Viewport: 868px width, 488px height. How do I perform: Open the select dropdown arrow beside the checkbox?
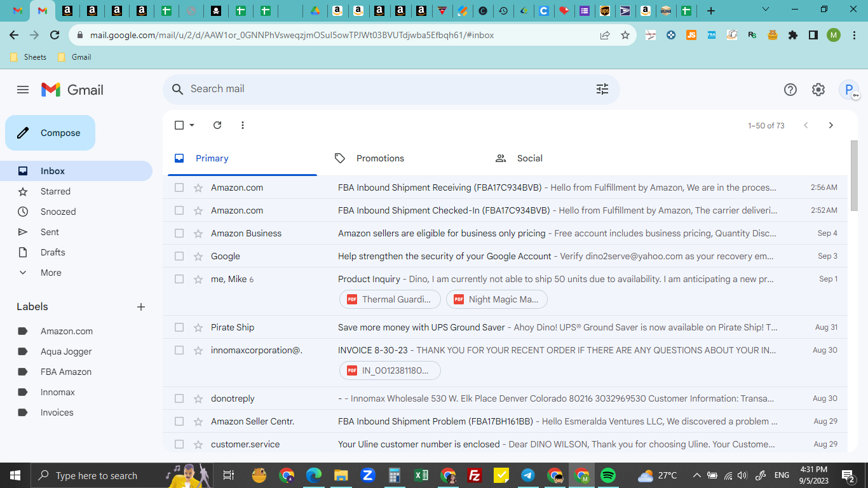tap(192, 125)
